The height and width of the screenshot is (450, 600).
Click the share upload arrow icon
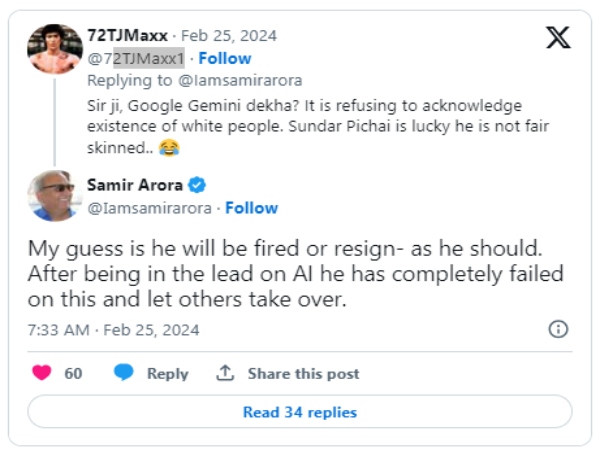tap(226, 373)
